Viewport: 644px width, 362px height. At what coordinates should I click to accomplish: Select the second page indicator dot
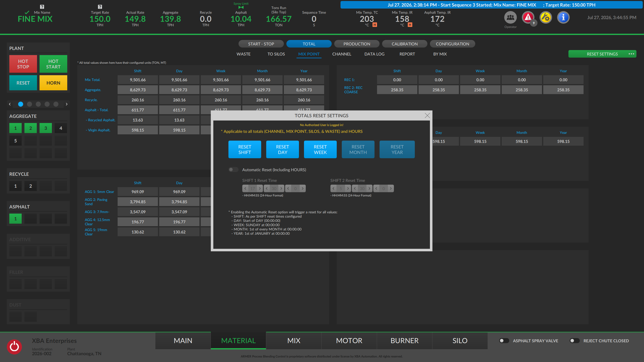pos(29,104)
